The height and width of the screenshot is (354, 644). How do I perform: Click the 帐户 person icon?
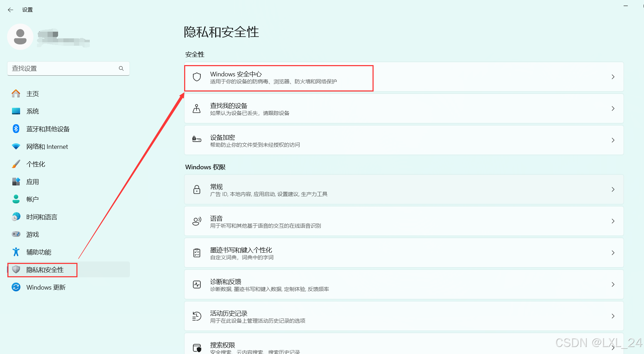tap(16, 199)
